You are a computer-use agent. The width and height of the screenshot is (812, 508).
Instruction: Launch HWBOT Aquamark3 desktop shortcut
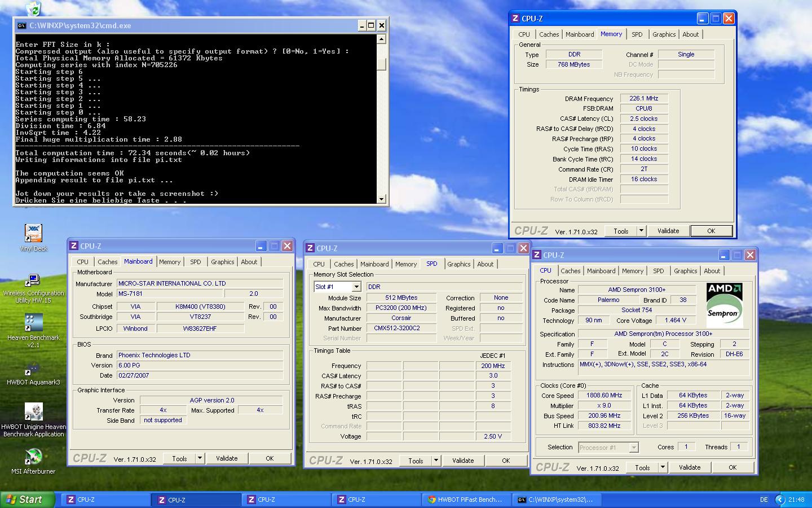(33, 374)
